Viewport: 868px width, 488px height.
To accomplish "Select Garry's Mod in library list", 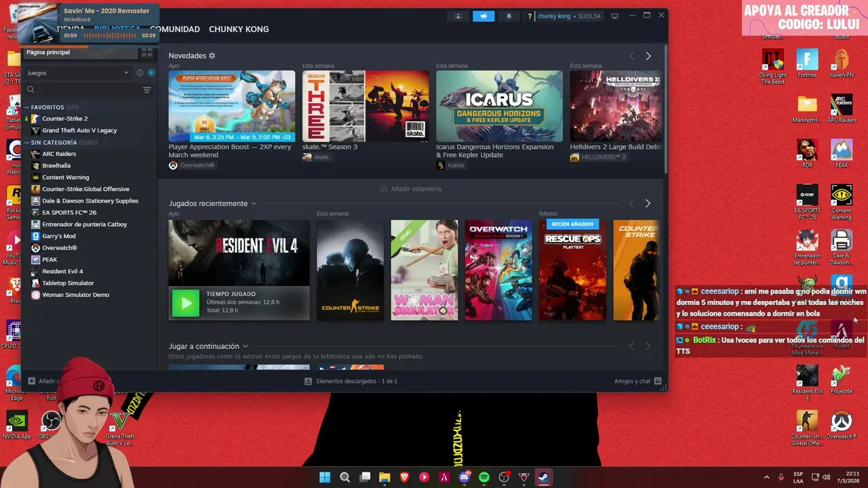I will pyautogui.click(x=59, y=236).
